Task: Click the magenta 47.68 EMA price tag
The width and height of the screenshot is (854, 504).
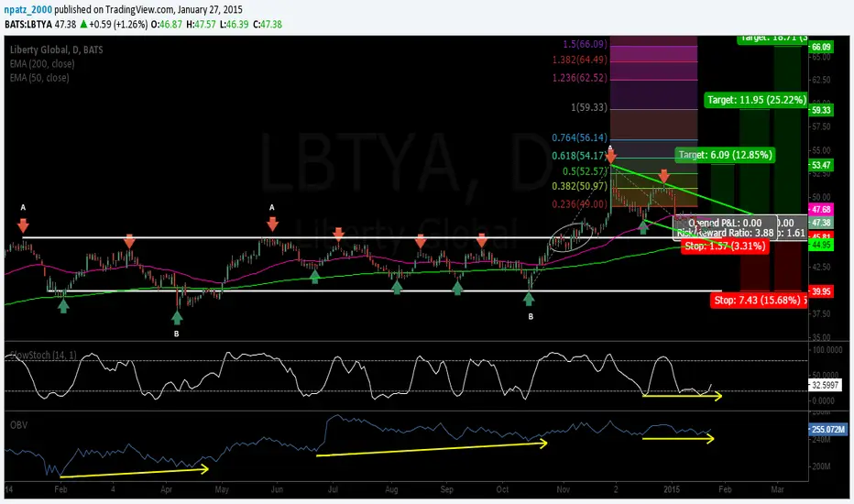Action: (821, 210)
